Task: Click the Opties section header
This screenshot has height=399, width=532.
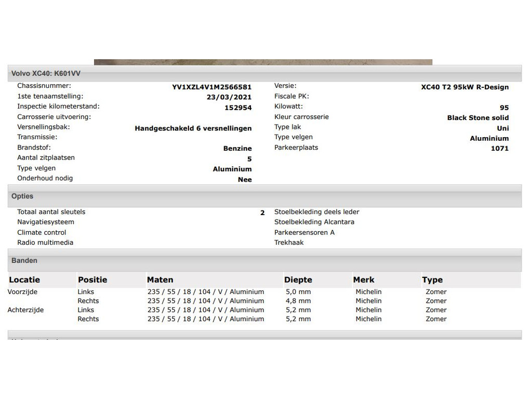Action: click(x=264, y=196)
